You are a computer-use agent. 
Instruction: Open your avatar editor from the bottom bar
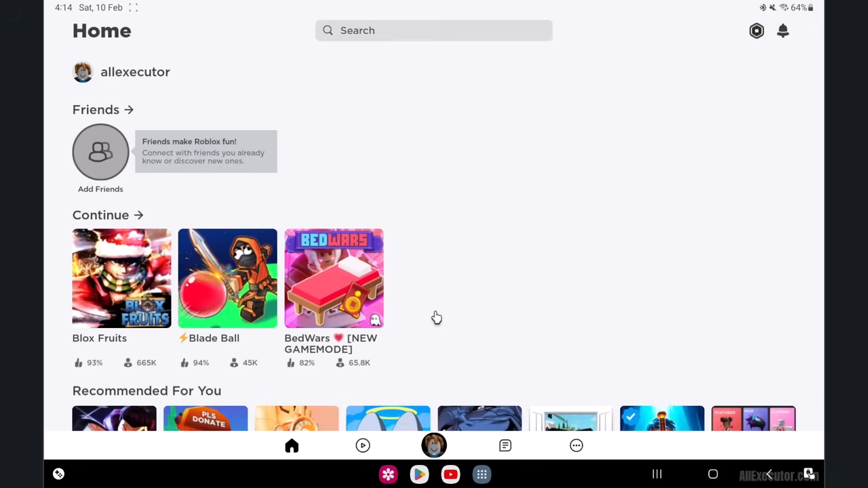click(x=434, y=445)
